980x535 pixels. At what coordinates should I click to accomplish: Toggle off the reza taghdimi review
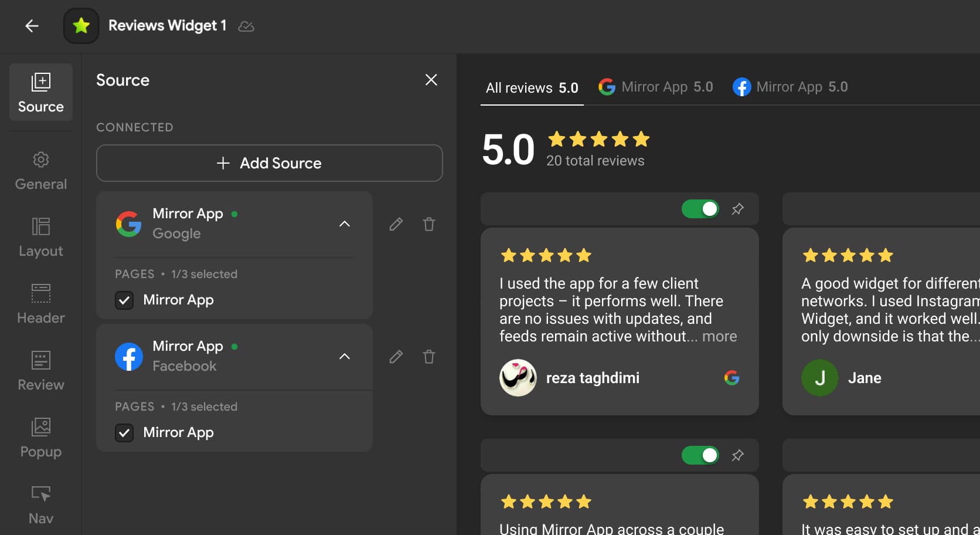point(700,209)
